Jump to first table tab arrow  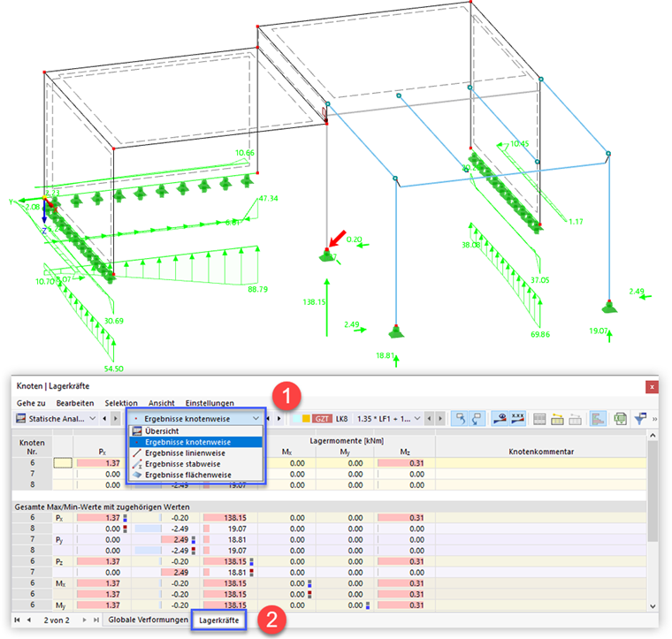click(x=17, y=620)
